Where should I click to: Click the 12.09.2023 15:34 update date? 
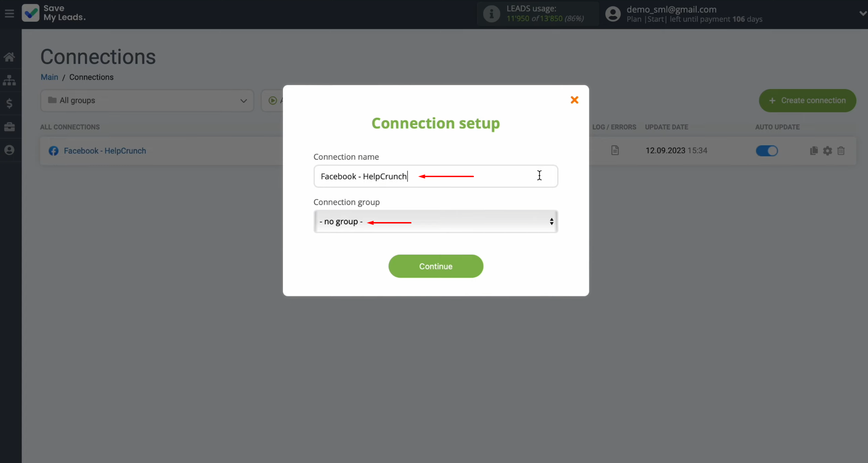click(676, 151)
